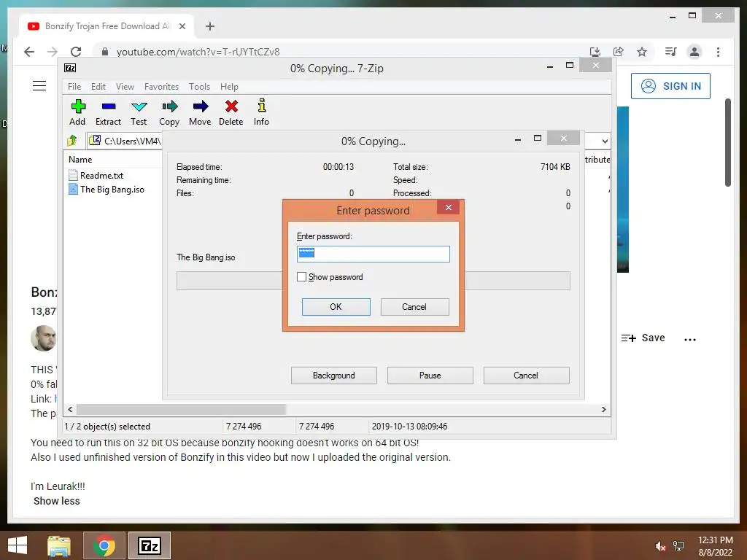
Task: Click the network tray icon
Action: (678, 546)
